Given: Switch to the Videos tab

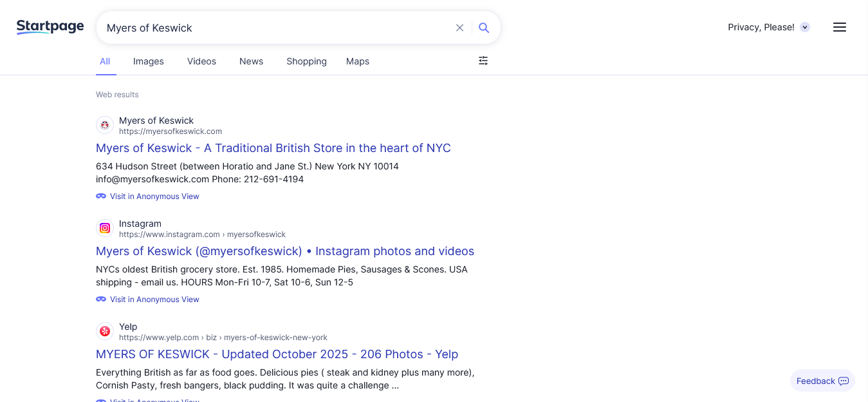Looking at the screenshot, I should tap(201, 61).
